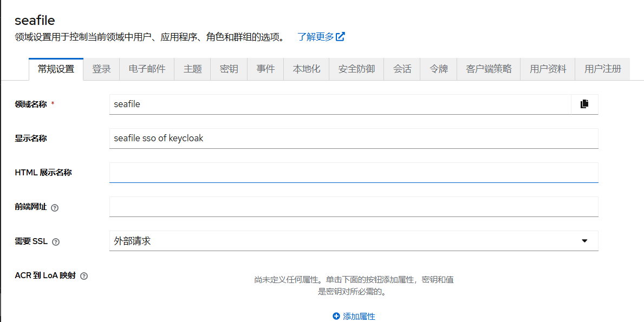Screen dimensions: 644x322
Task: Open the 用户注册 tab
Action: [602, 69]
